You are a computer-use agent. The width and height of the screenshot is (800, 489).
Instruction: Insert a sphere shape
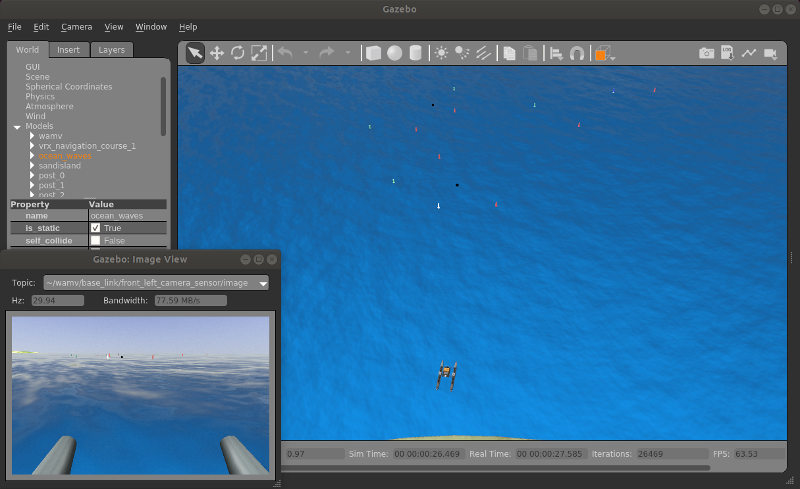click(x=395, y=53)
